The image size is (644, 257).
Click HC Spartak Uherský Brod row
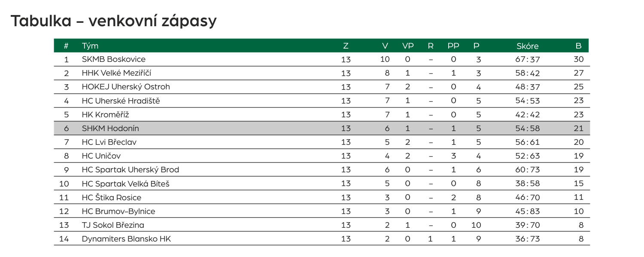coord(322,169)
